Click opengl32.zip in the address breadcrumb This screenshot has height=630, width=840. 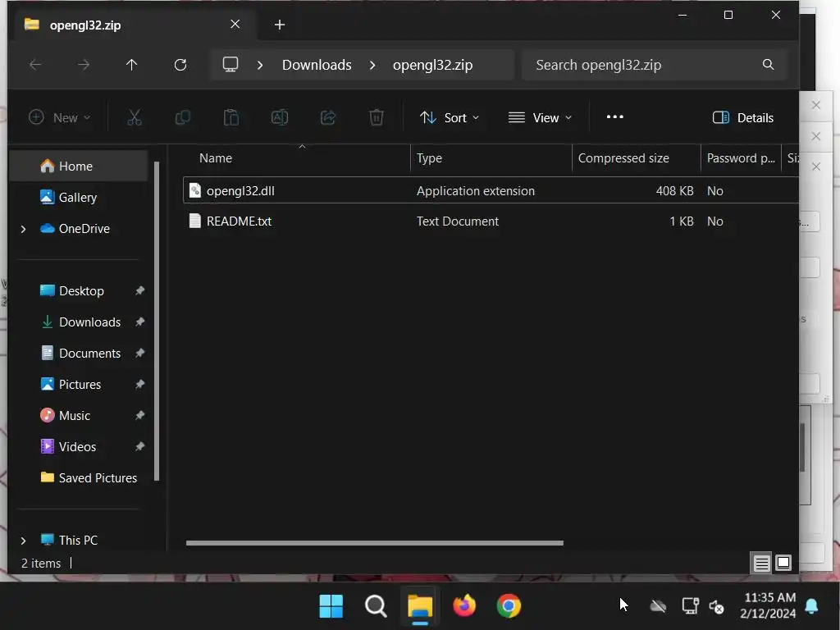(433, 65)
